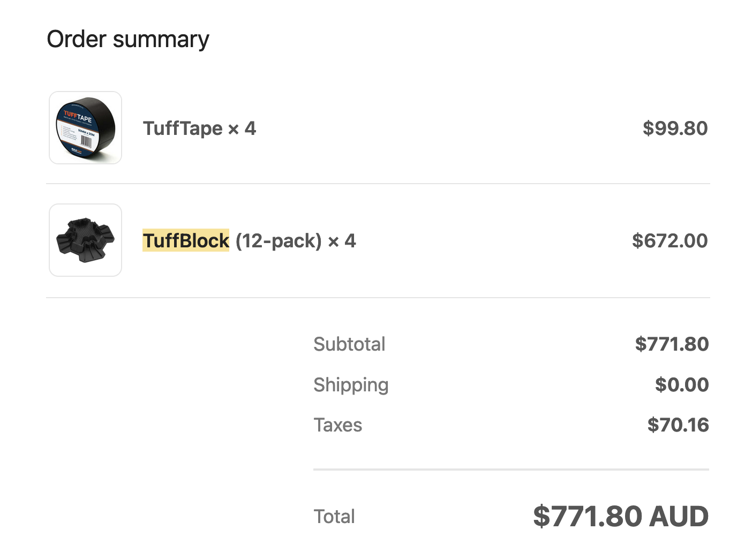Click the Order summary heading
Image resolution: width=737 pixels, height=560 pixels.
tap(128, 40)
